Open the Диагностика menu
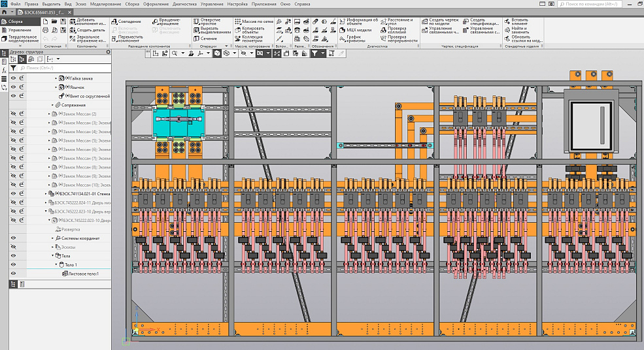Screen dimensions: 644x350 184,4
